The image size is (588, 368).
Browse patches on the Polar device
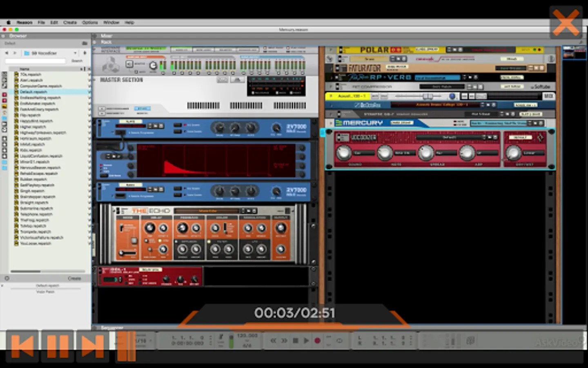(x=454, y=49)
